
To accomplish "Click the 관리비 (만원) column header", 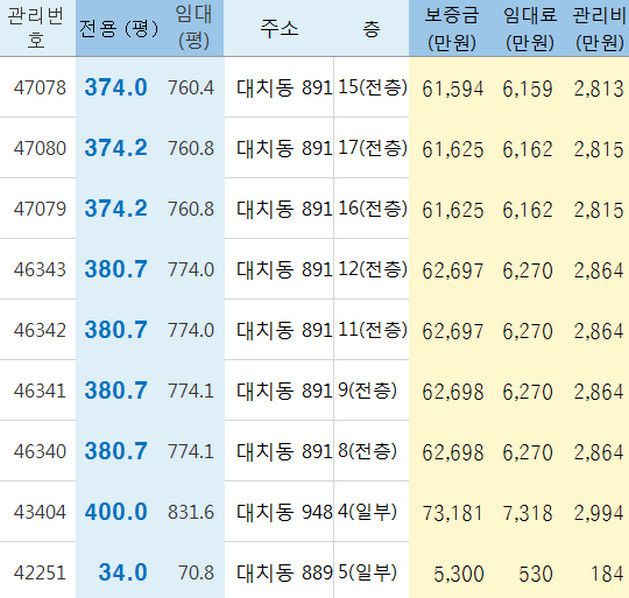I will (599, 28).
